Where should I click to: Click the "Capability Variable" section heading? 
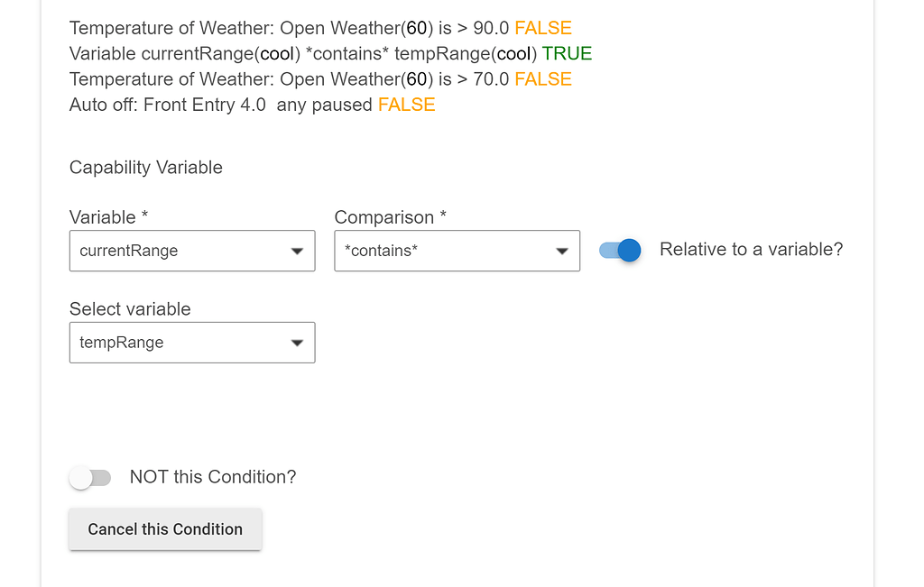tap(145, 168)
